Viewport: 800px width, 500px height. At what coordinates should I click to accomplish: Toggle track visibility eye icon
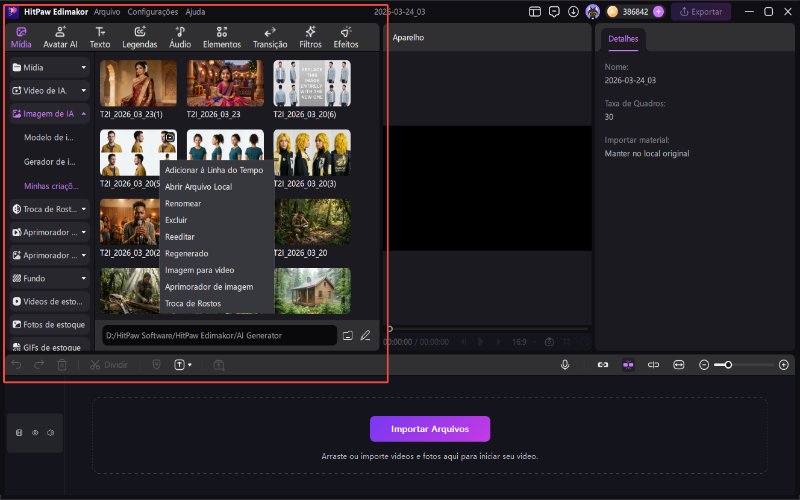[35, 433]
